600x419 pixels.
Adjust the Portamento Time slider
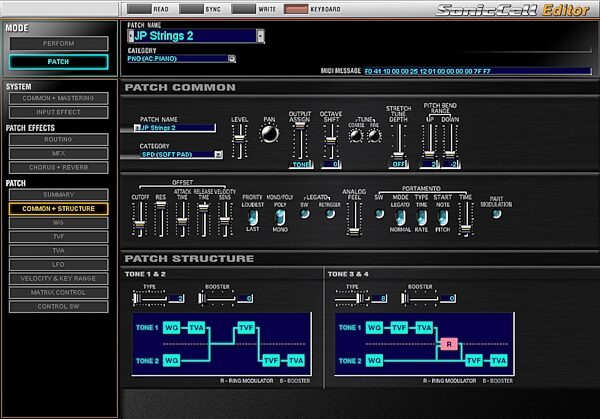click(465, 219)
